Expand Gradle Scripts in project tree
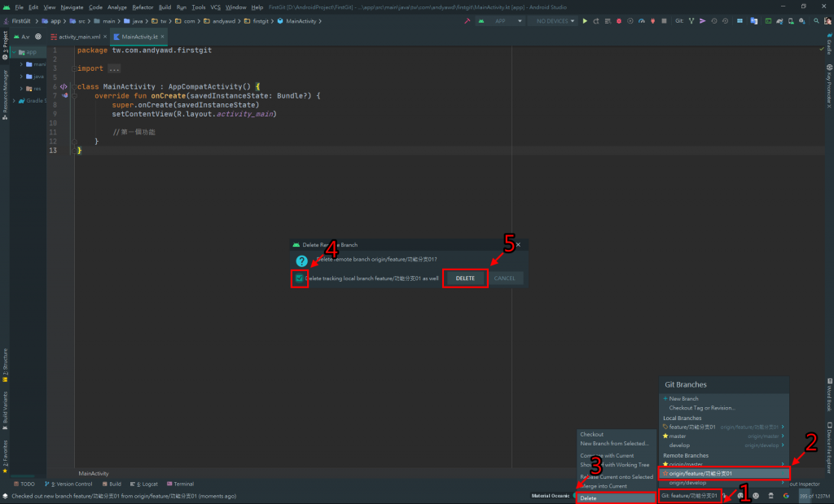Viewport: 834px width, 504px height. [x=15, y=100]
